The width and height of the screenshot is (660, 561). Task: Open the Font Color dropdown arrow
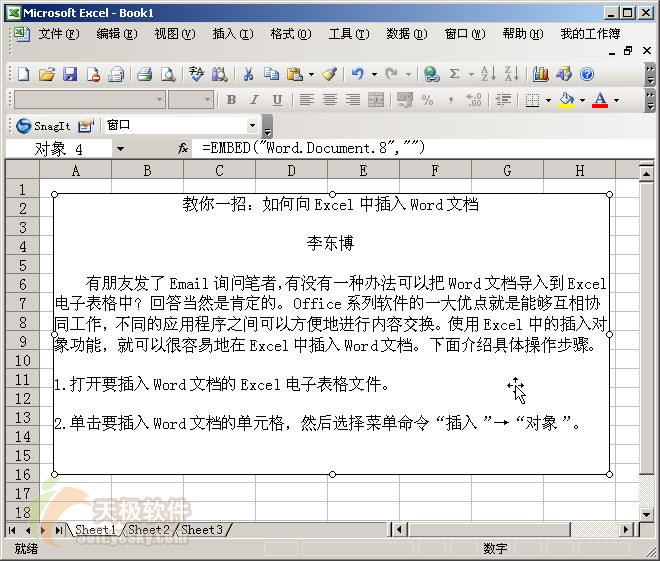tap(617, 101)
